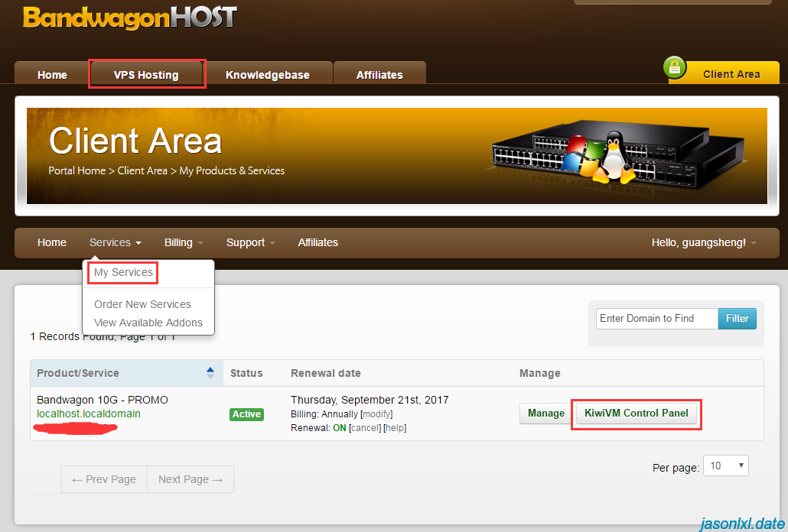The width and height of the screenshot is (788, 532).
Task: Click the renewal date Thursday, September 21st, 2017
Action: [370, 400]
